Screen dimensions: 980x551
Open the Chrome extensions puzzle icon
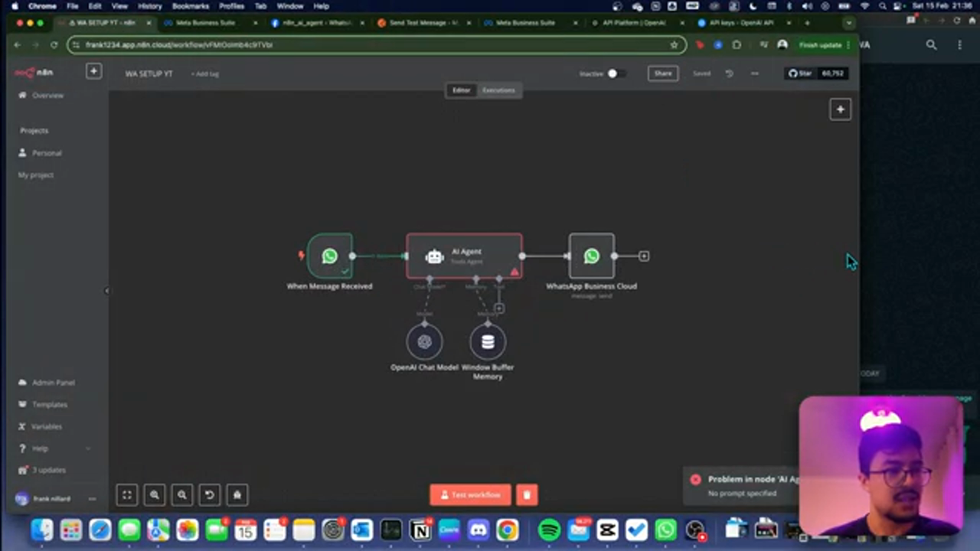point(737,45)
